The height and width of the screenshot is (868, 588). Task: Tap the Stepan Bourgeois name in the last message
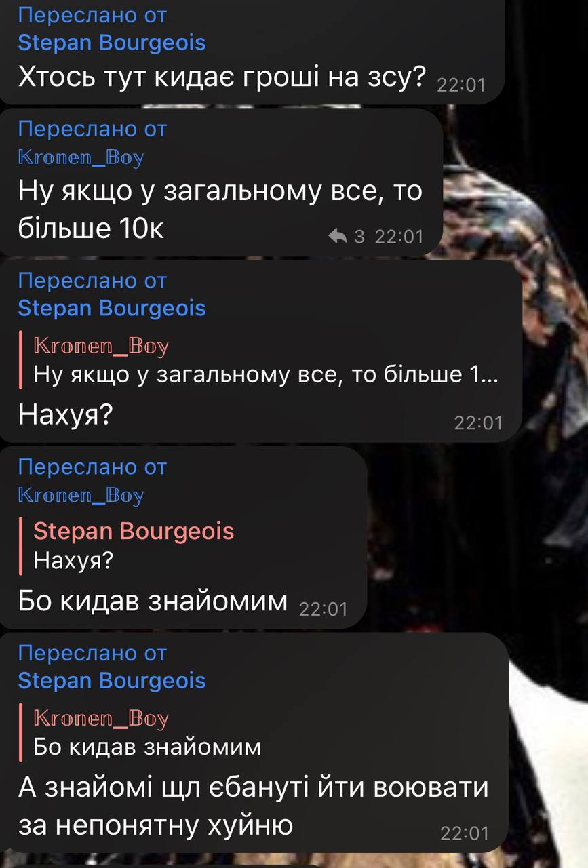(x=112, y=681)
